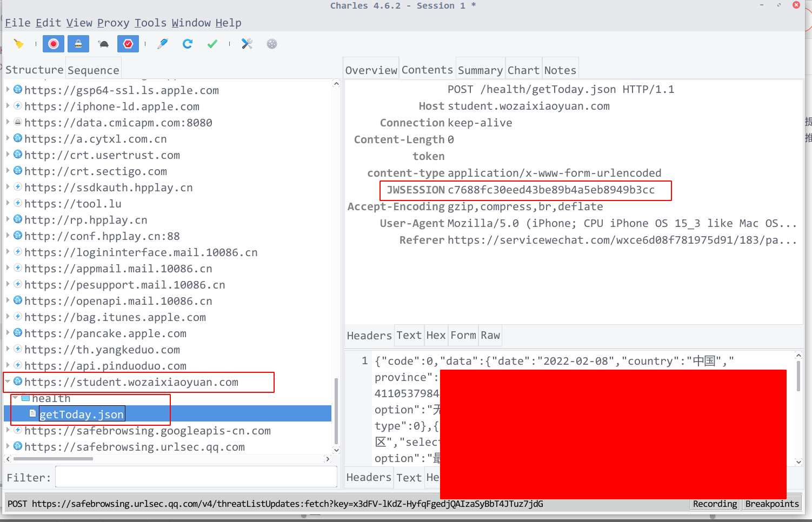Click the JWSESSION header value
Viewport: 812px width, 522px height.
[551, 190]
